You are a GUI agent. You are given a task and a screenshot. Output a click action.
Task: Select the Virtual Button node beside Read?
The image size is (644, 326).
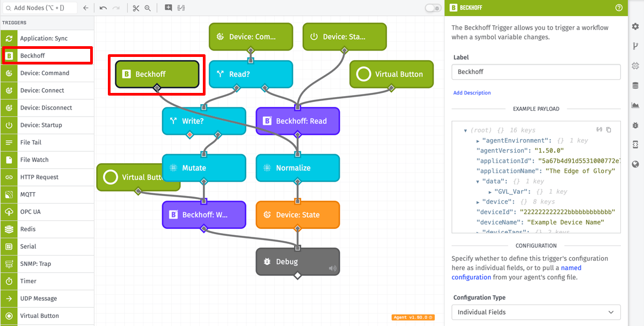tap(392, 74)
